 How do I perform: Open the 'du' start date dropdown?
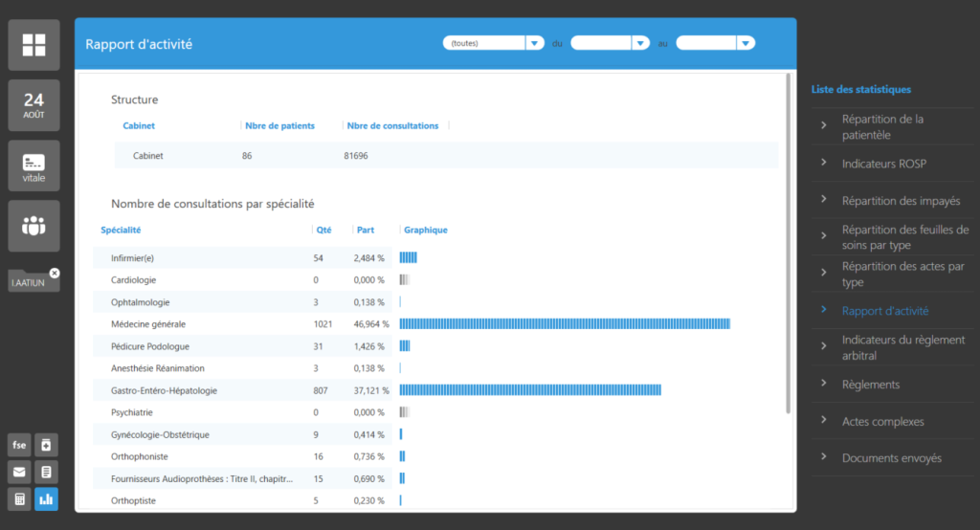pyautogui.click(x=610, y=43)
